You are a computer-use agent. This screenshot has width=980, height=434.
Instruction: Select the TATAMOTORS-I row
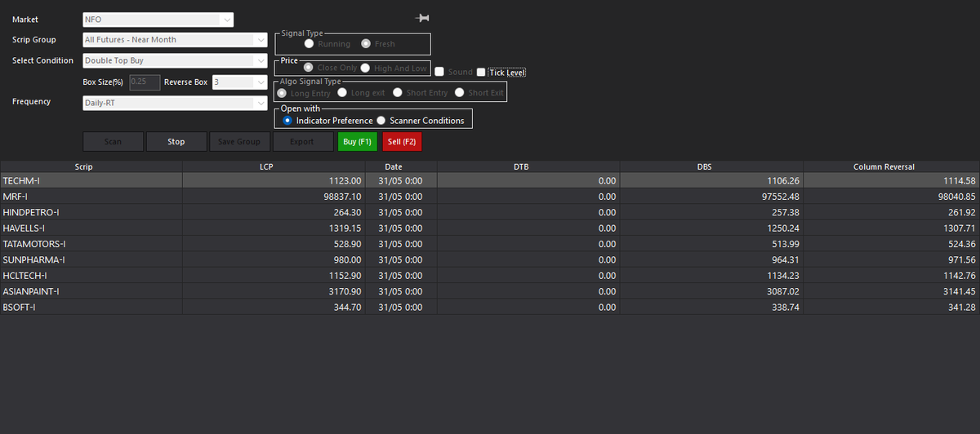click(490, 244)
